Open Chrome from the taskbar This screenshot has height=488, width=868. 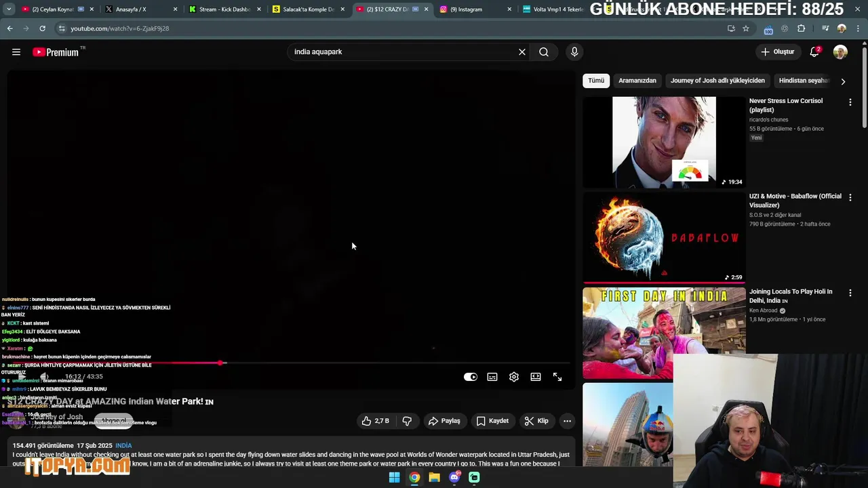click(x=414, y=477)
